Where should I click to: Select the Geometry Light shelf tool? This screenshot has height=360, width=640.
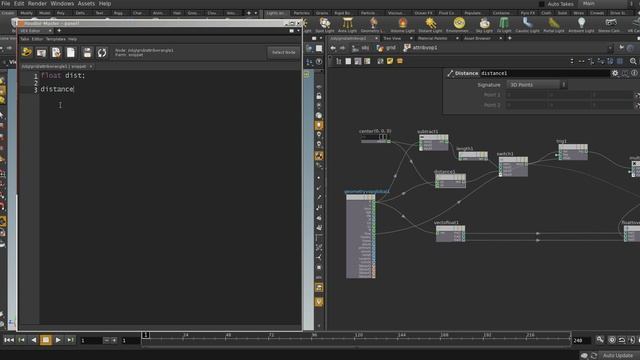click(373, 24)
